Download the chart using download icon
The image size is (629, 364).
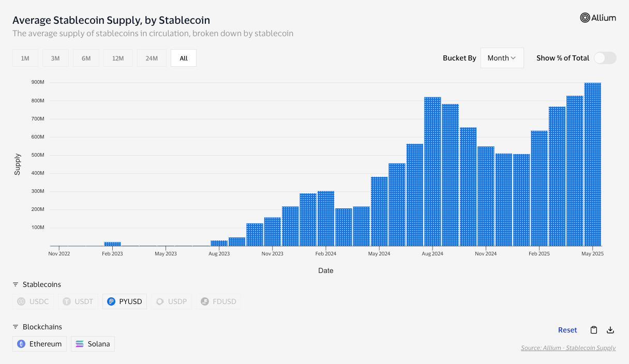[610, 330]
